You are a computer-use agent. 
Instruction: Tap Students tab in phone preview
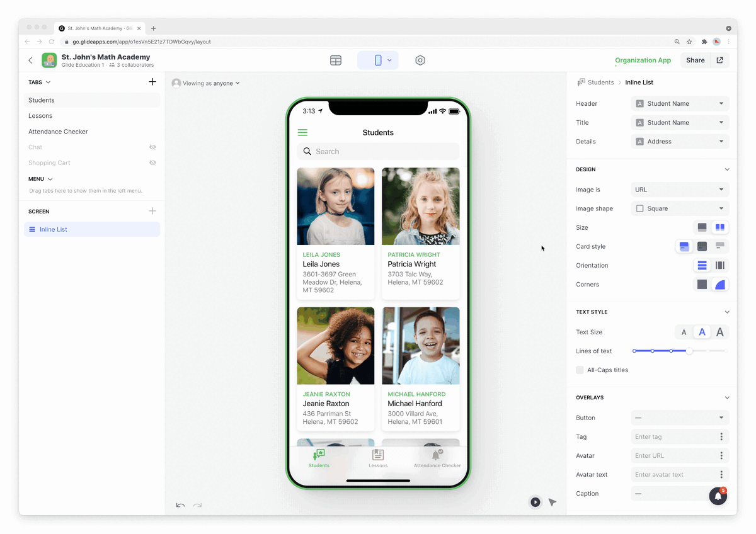pyautogui.click(x=319, y=458)
